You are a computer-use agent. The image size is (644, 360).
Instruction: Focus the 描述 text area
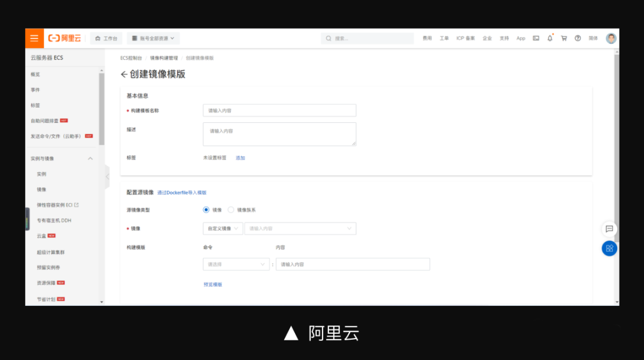pos(279,134)
